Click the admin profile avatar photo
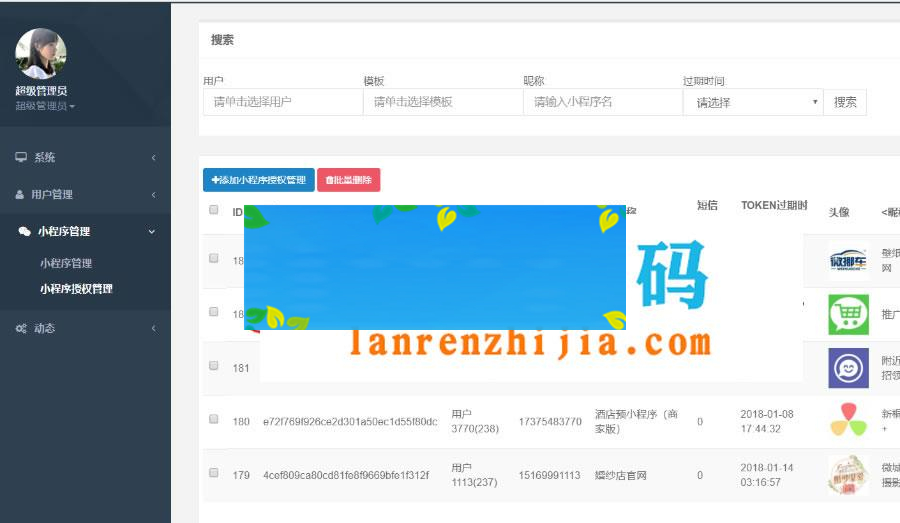The image size is (900, 523). pyautogui.click(x=41, y=54)
